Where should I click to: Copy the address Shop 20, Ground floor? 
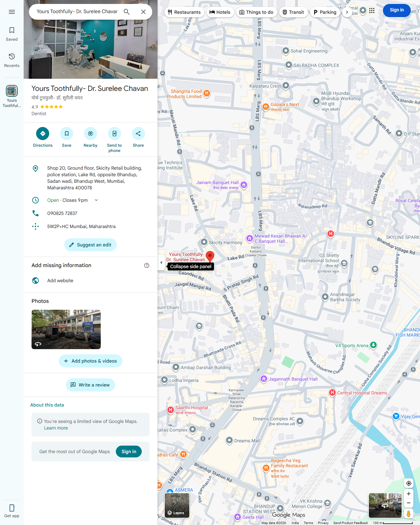[91, 178]
